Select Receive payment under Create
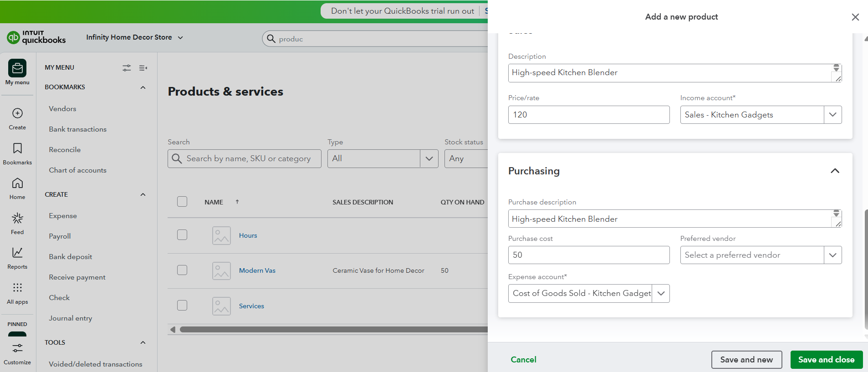Viewport: 868px width, 372px height. click(77, 277)
